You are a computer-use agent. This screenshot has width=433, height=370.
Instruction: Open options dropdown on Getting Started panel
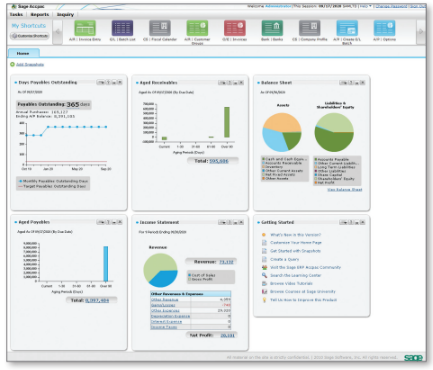[344, 222]
